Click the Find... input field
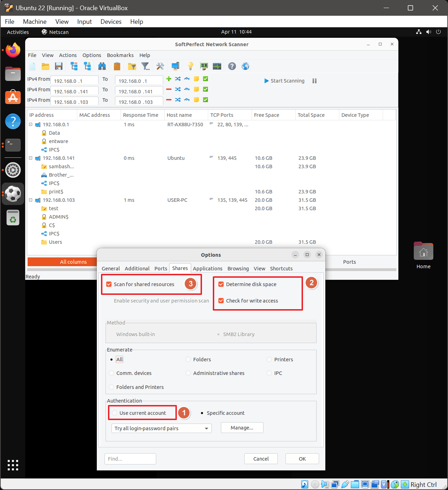This screenshot has height=490, width=448. (130, 459)
